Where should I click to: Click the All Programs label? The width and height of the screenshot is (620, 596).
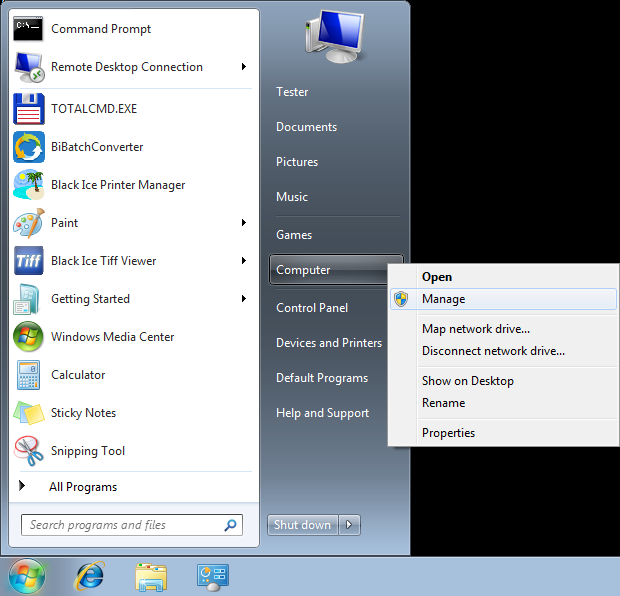click(x=83, y=487)
